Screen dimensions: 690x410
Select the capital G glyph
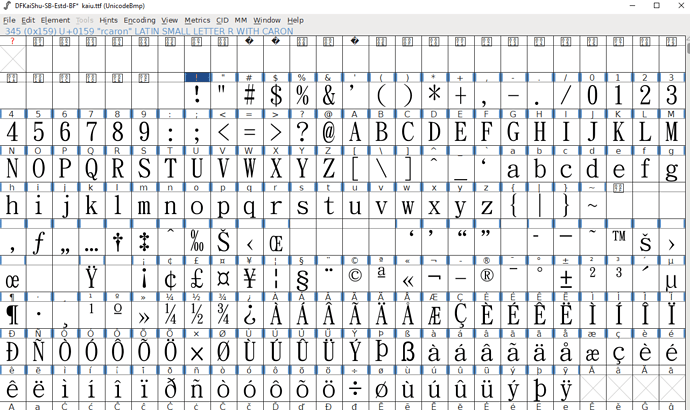pos(514,132)
